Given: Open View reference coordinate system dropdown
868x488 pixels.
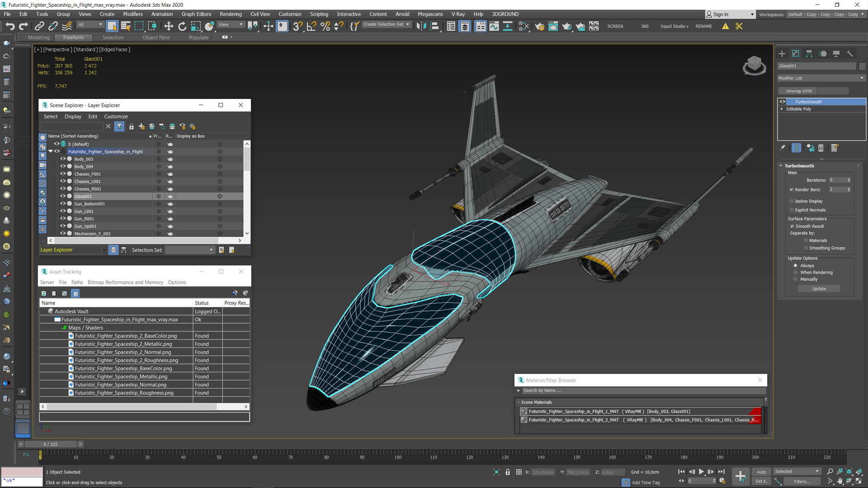Looking at the screenshot, I should pos(231,25).
